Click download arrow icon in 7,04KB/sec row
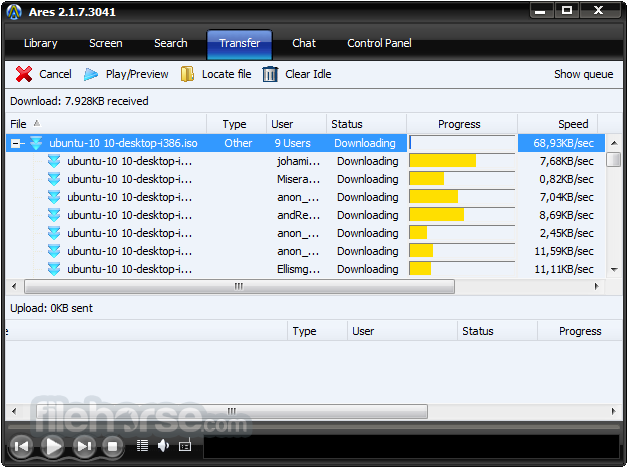628x468 pixels. (54, 197)
